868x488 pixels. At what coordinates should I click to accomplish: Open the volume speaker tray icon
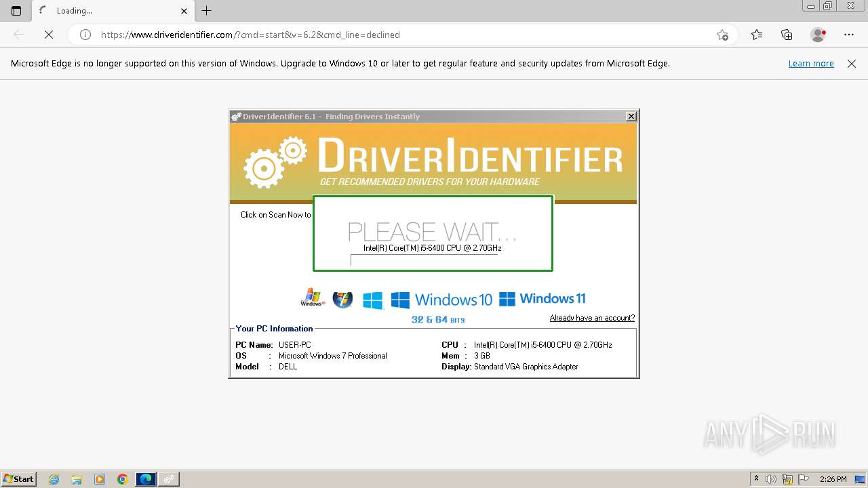click(772, 479)
